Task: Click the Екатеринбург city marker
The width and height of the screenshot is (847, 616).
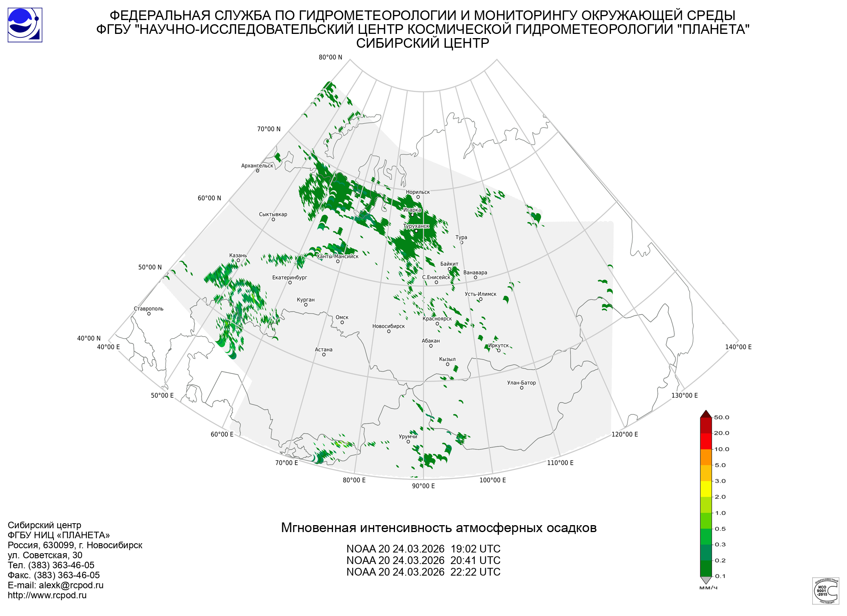Action: coord(290,283)
